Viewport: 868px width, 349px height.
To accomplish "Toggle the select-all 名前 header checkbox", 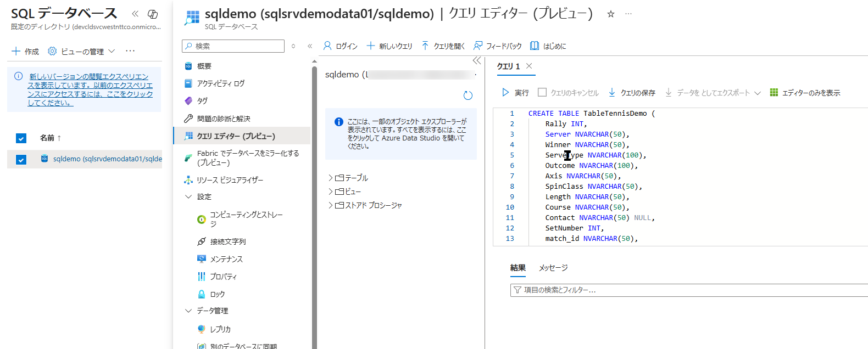I will tap(21, 138).
